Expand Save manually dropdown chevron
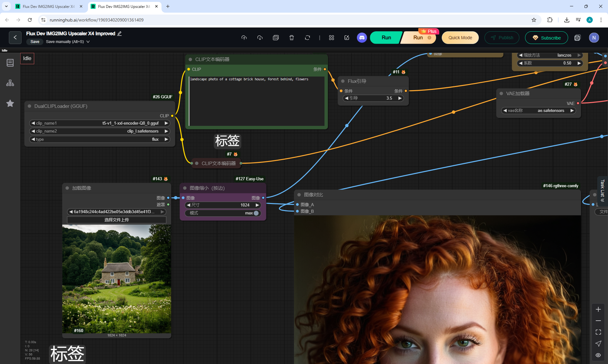This screenshot has width=608, height=364. click(88, 42)
